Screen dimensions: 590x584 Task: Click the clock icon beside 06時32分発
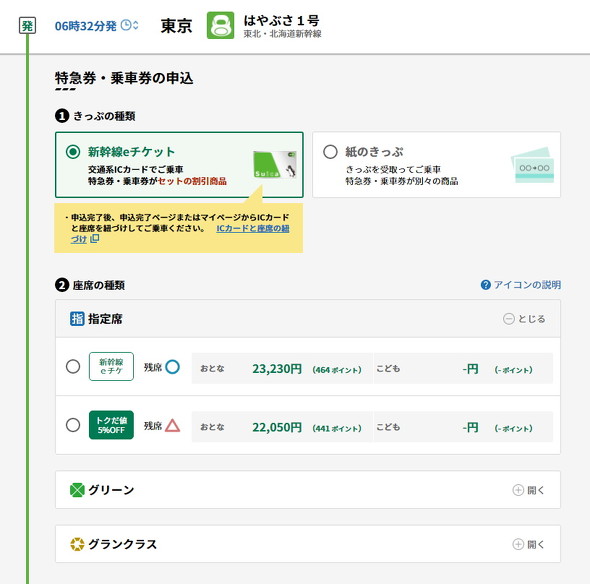pyautogui.click(x=126, y=26)
